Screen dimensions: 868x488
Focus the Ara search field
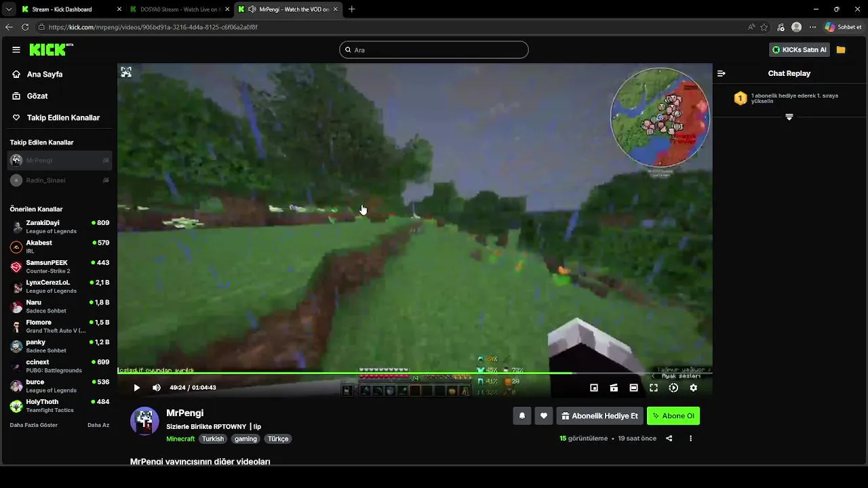coord(434,49)
